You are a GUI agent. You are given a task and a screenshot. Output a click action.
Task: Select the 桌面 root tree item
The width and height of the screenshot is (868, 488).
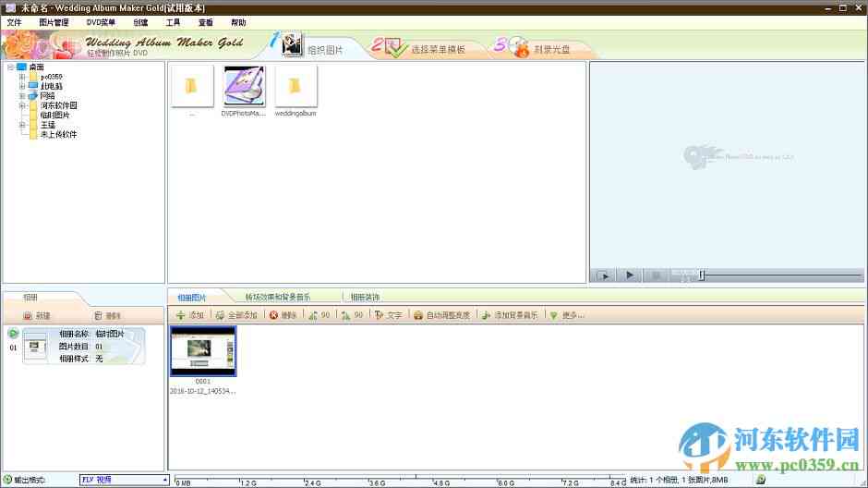(x=37, y=67)
